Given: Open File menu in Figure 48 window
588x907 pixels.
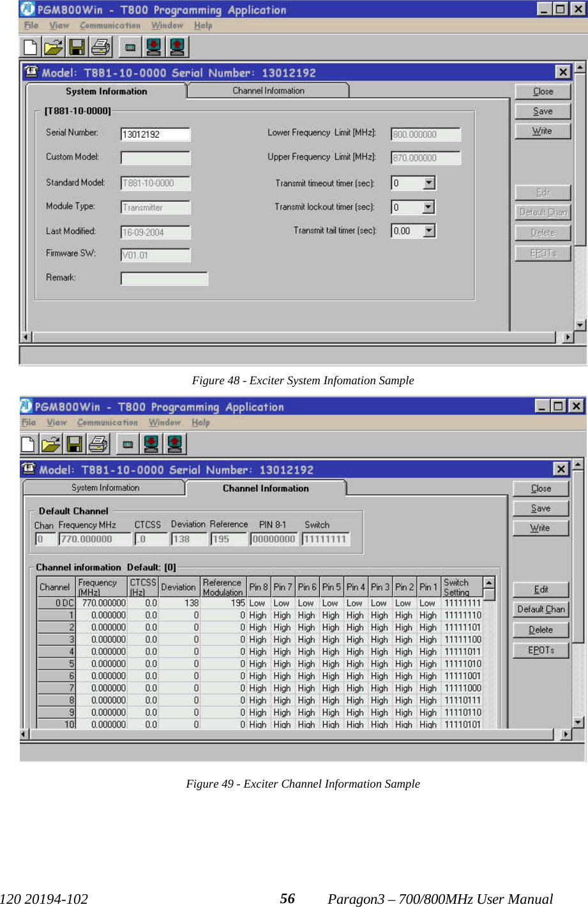Looking at the screenshot, I should (31, 26).
